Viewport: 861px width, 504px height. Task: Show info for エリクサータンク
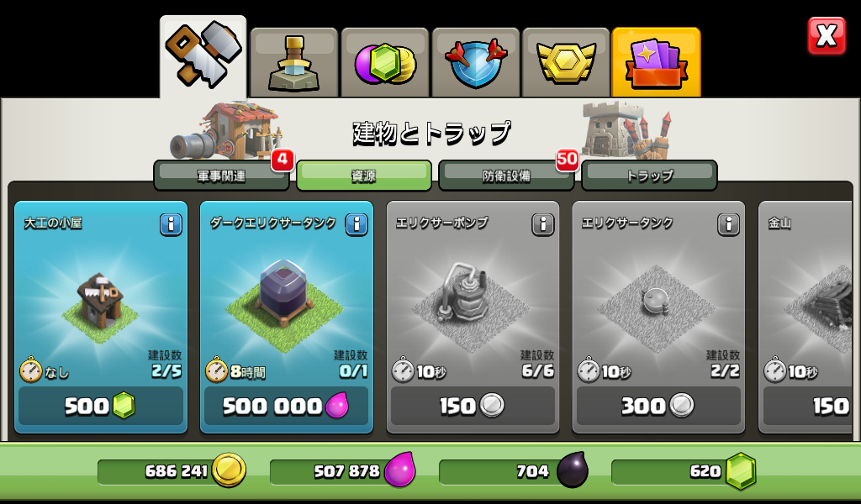tap(728, 224)
